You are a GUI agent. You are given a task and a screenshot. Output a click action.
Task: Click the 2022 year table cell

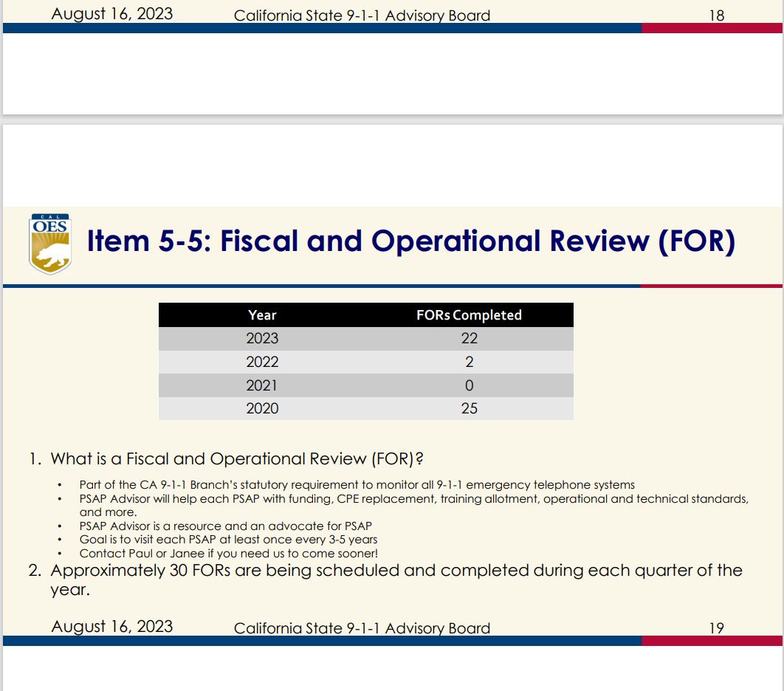[x=262, y=362]
